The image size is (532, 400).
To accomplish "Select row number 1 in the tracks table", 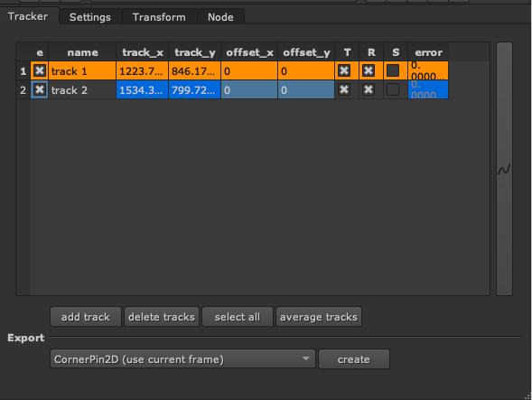I will tap(23, 71).
